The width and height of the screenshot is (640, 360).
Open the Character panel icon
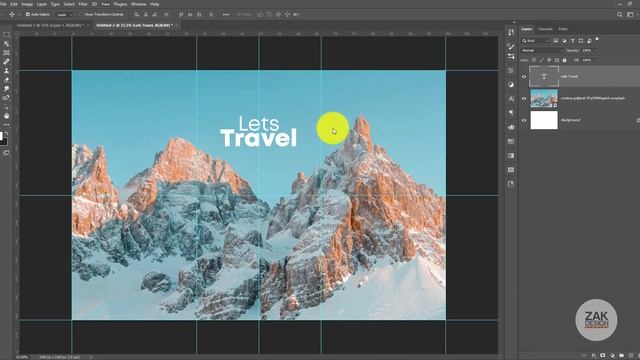pyautogui.click(x=511, y=99)
